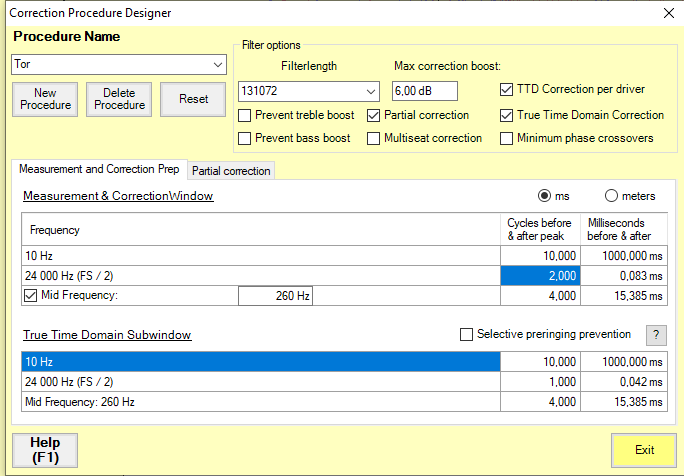Viewport: 684px width, 476px height.
Task: Uncheck the Partial correction checkbox
Action: pos(374,115)
